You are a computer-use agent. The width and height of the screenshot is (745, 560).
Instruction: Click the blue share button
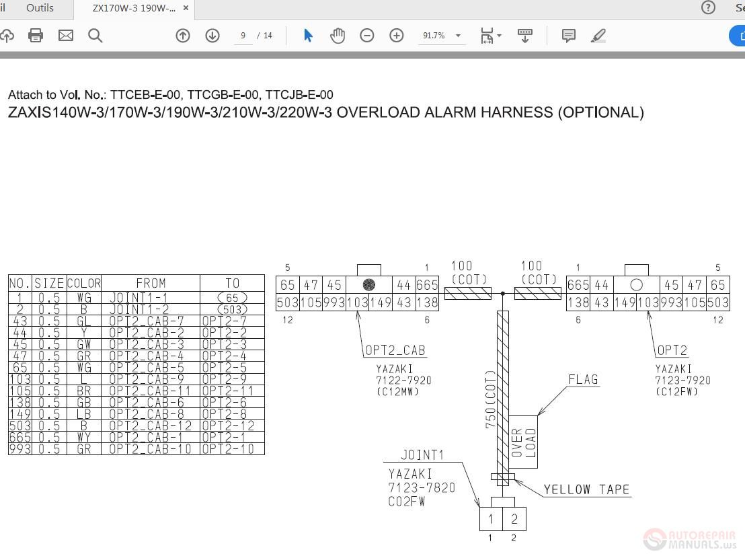click(738, 36)
